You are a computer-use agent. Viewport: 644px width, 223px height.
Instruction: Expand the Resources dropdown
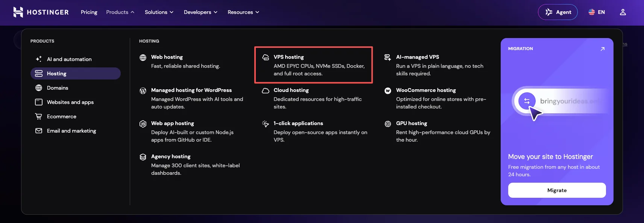243,12
